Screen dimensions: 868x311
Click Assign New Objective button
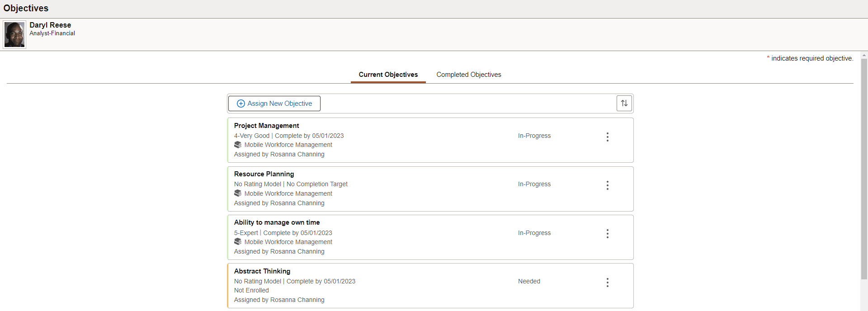(x=274, y=104)
